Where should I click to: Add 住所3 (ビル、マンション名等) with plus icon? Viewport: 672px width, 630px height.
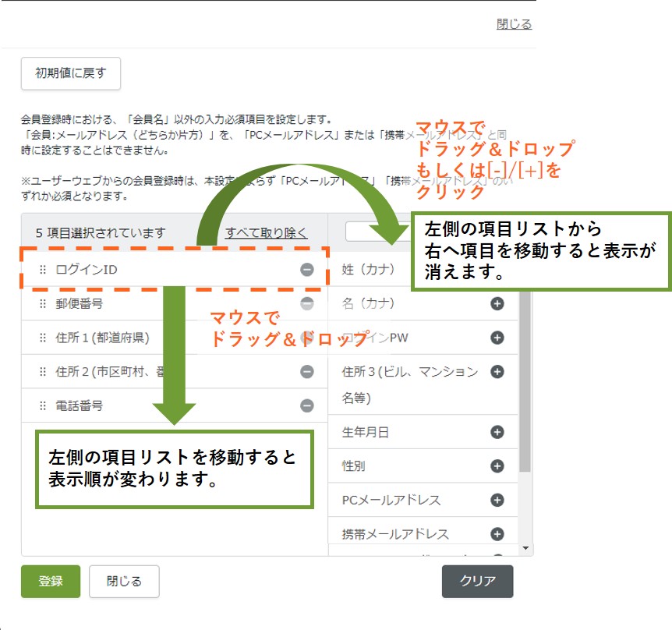click(x=497, y=372)
